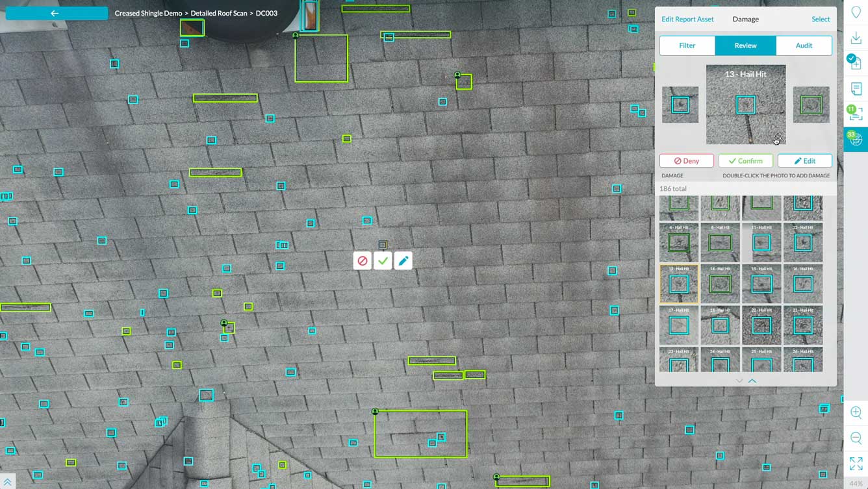Open the notes document icon in sidebar
Screen dimensions: 868x489
[x=856, y=89]
